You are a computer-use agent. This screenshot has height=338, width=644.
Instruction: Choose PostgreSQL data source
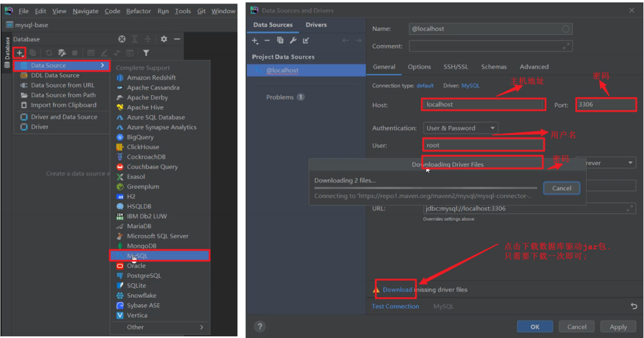point(160,275)
